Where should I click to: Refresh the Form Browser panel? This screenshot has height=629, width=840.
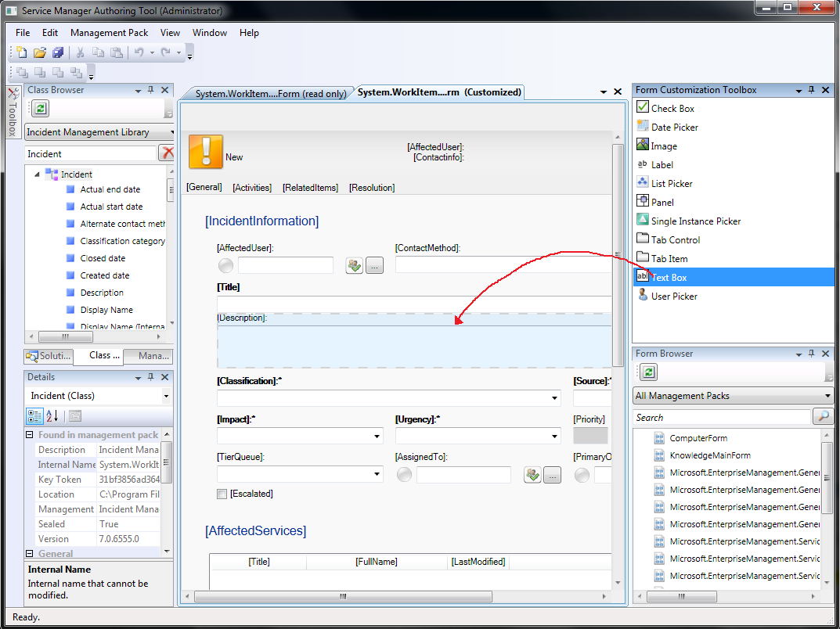point(648,372)
